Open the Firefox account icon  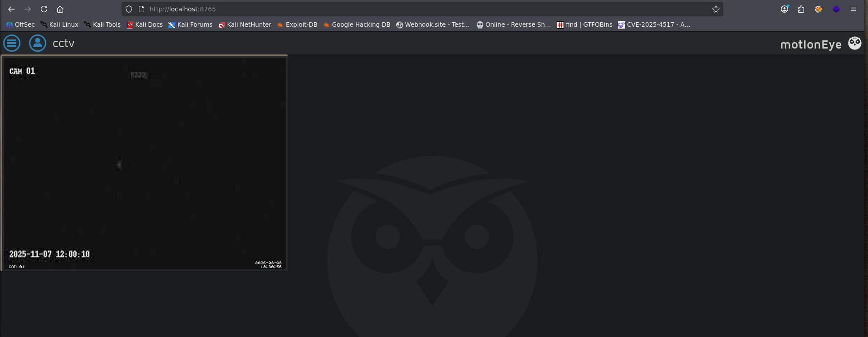(x=785, y=9)
